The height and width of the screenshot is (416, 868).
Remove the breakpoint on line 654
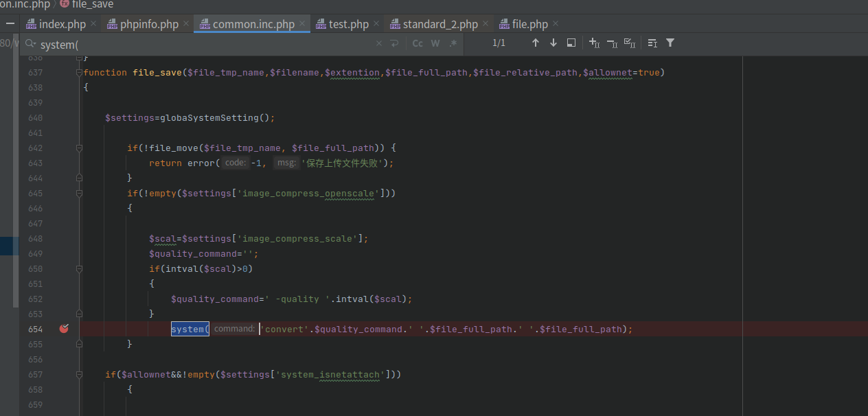[64, 329]
